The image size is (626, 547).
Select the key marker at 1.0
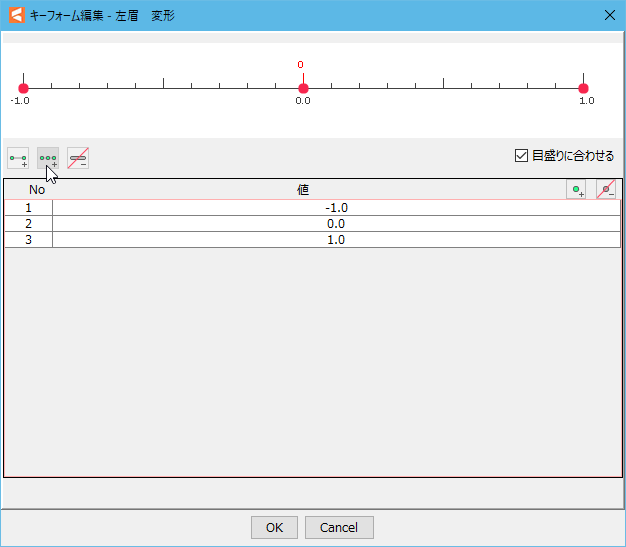tap(583, 88)
